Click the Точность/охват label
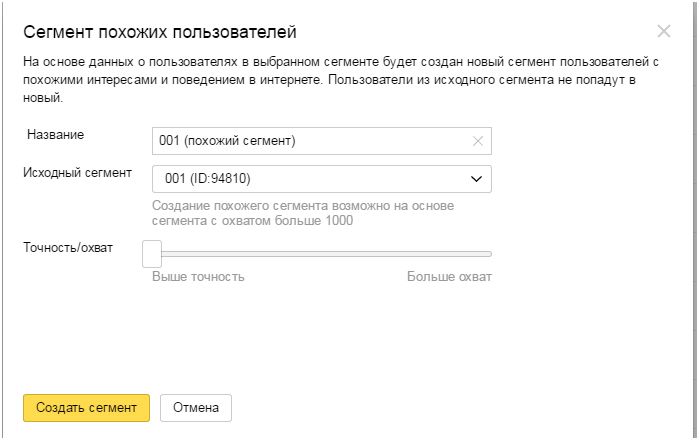This screenshot has width=699, height=440. point(68,247)
